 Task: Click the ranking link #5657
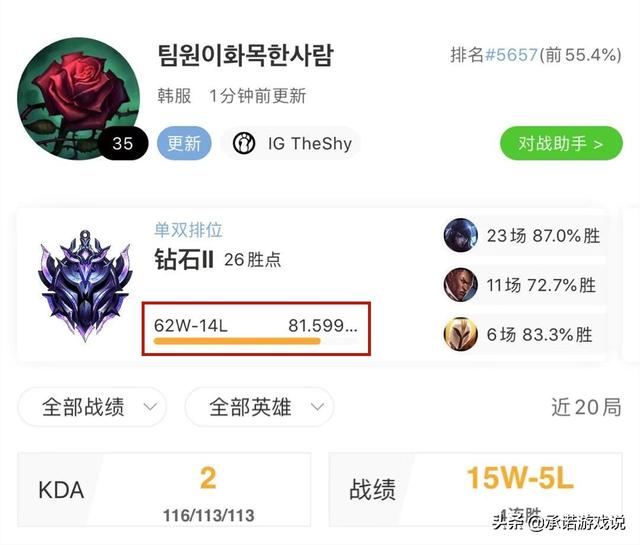click(511, 55)
